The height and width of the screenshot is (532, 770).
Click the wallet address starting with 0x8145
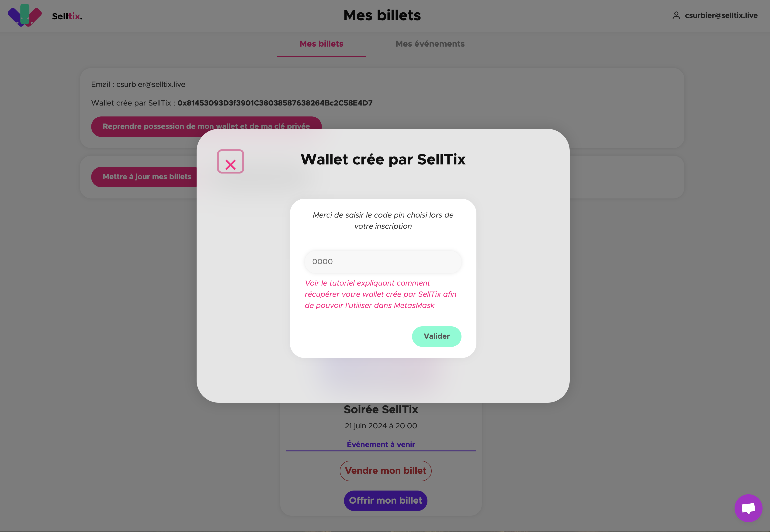coord(274,103)
